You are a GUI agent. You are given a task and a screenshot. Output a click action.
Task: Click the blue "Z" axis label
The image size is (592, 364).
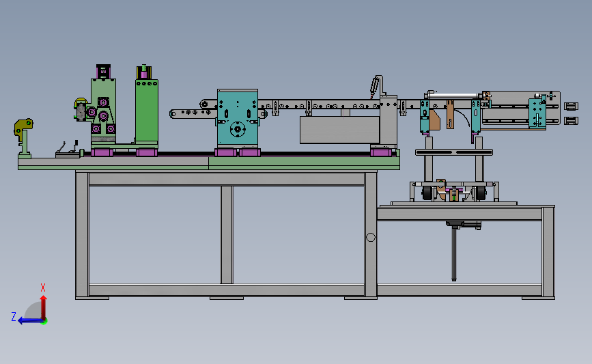14,316
